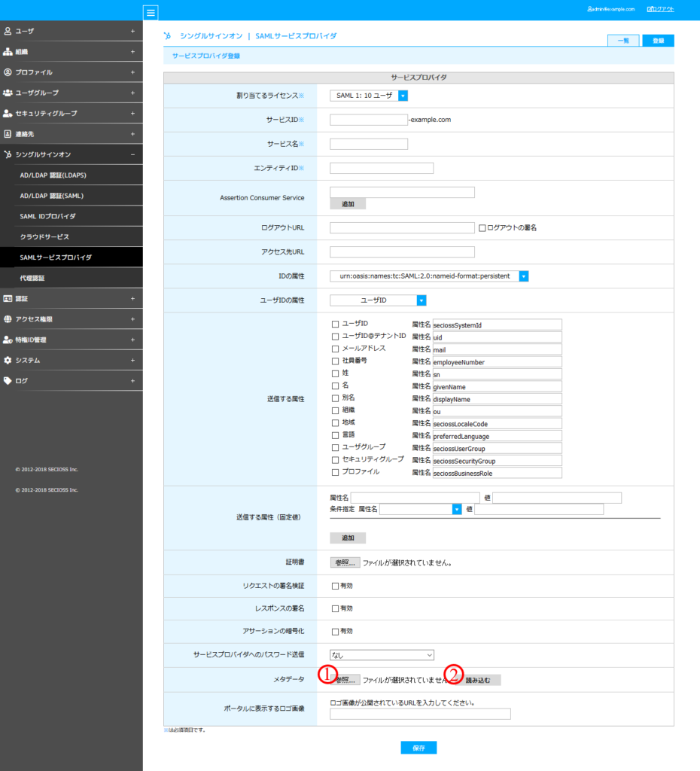The height and width of the screenshot is (771, 700).
Task: Select the 組織 icon in the sidebar
Action: click(9, 51)
